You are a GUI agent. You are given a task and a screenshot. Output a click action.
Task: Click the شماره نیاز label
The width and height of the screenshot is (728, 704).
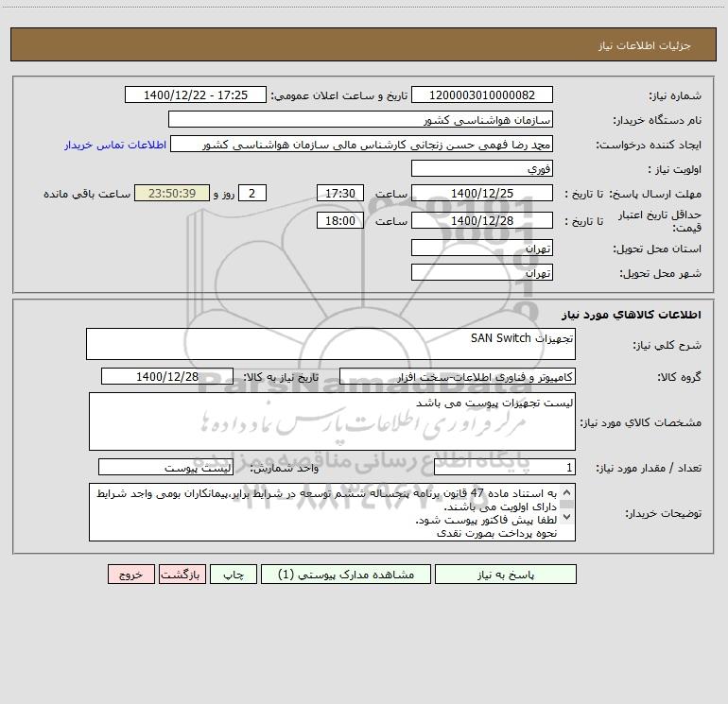coord(675,95)
